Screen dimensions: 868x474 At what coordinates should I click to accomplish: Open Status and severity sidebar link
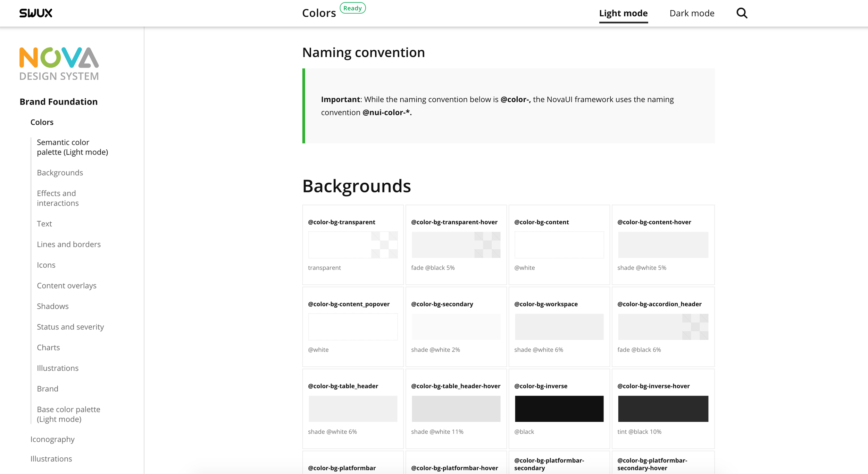(x=70, y=327)
